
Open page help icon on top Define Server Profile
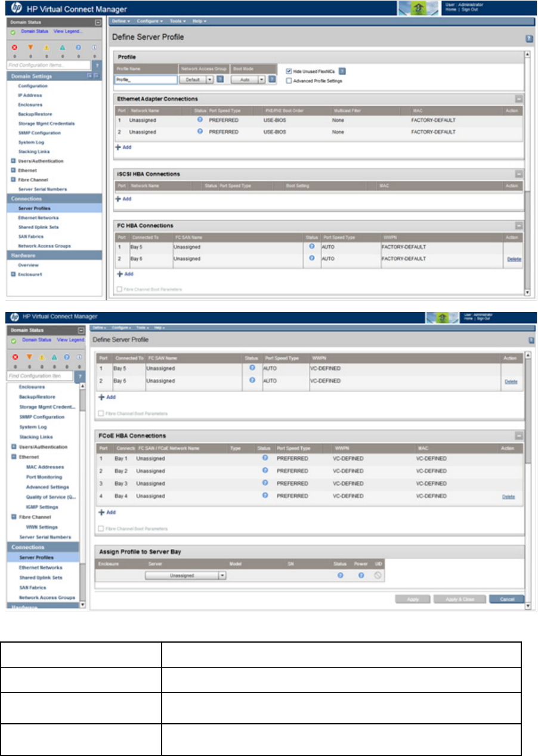(528, 38)
